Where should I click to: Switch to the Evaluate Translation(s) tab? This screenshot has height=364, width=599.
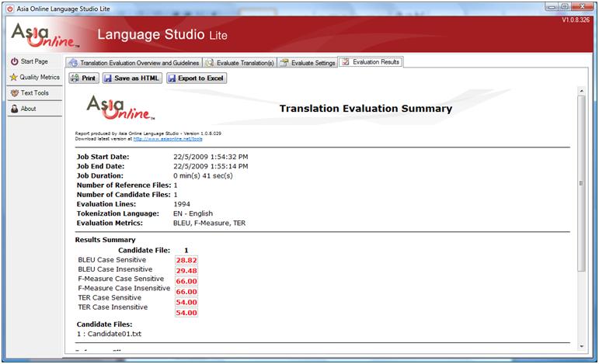[239, 63]
